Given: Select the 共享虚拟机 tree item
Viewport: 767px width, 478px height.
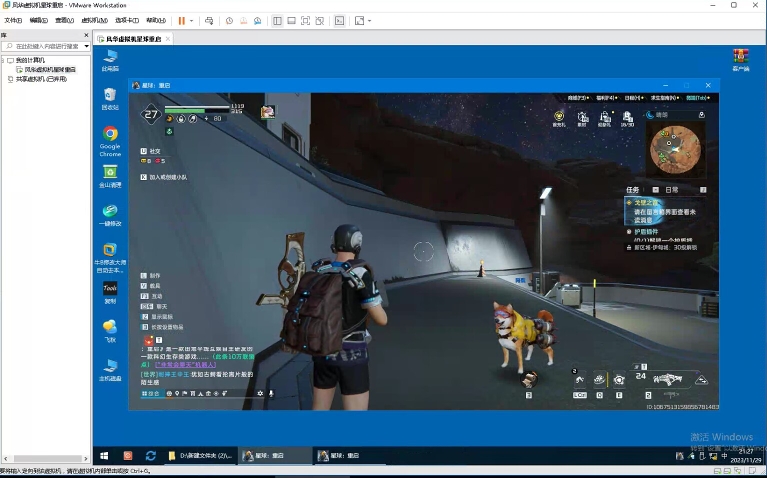Looking at the screenshot, I should coord(37,79).
